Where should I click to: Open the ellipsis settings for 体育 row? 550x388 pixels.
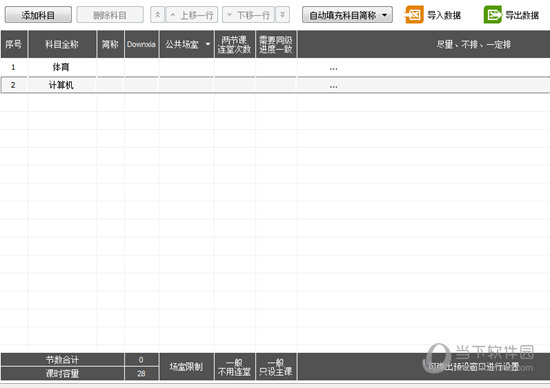click(x=333, y=69)
